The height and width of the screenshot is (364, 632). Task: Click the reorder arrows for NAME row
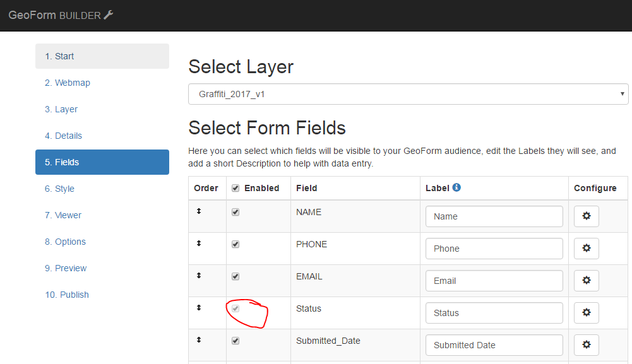199,211
